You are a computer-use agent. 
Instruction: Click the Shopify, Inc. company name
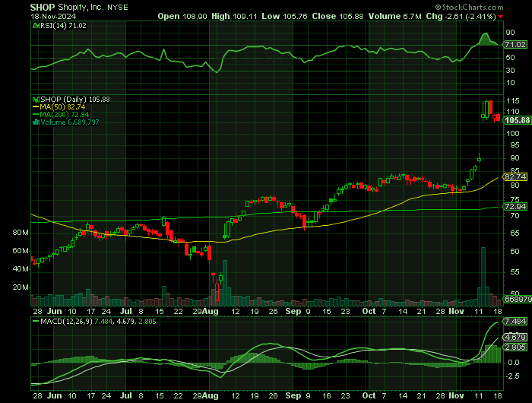(x=81, y=7)
